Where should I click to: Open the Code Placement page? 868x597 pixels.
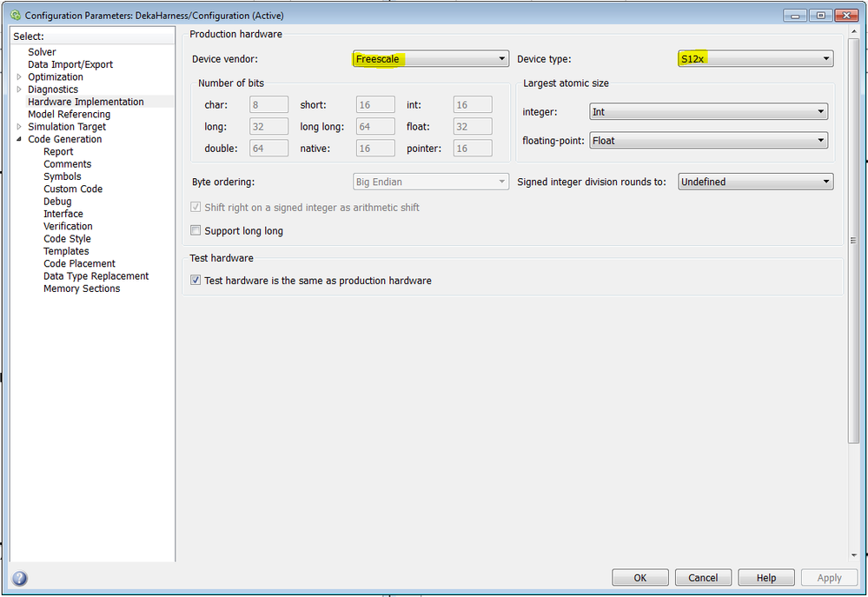click(80, 263)
